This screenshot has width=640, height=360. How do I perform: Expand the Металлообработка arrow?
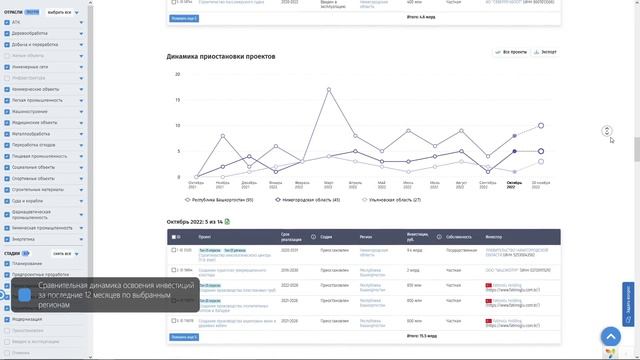tap(81, 134)
